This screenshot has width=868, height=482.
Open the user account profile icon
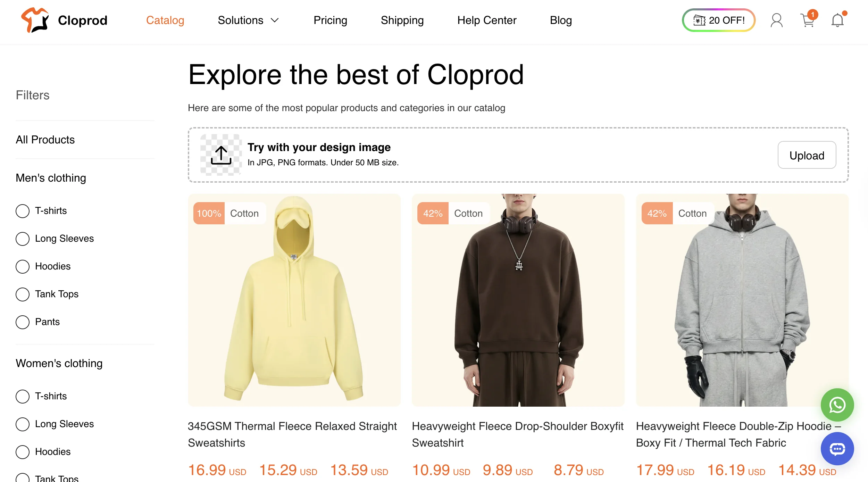tap(776, 20)
